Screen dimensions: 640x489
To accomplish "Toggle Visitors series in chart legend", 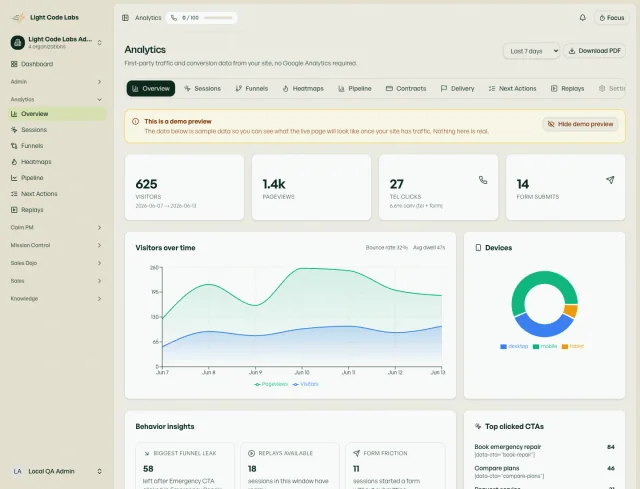I will coord(305,384).
